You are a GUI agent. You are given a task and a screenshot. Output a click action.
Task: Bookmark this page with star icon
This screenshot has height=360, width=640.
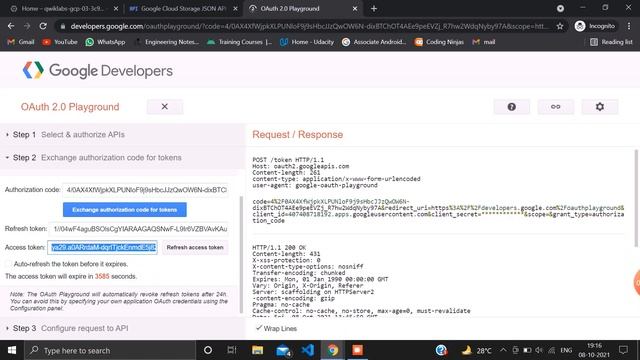click(x=560, y=26)
